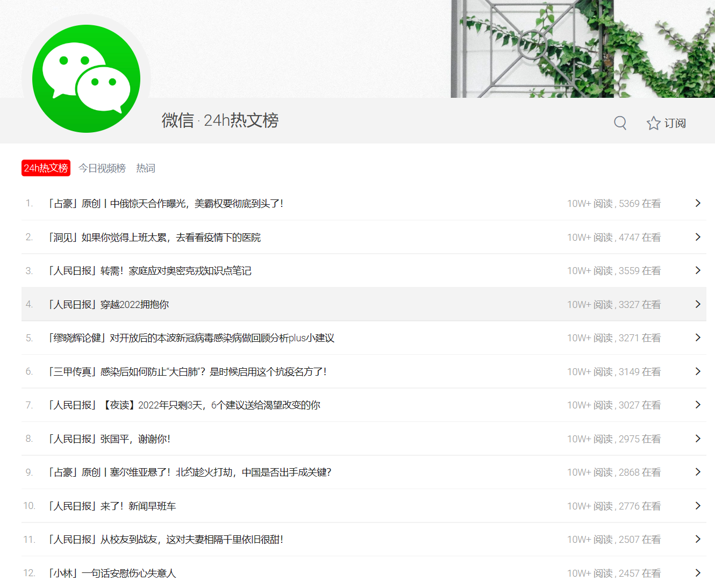715x588 pixels.
Task: Open 小林 article 一句话安慰伤心失意人
Action: tap(112, 573)
